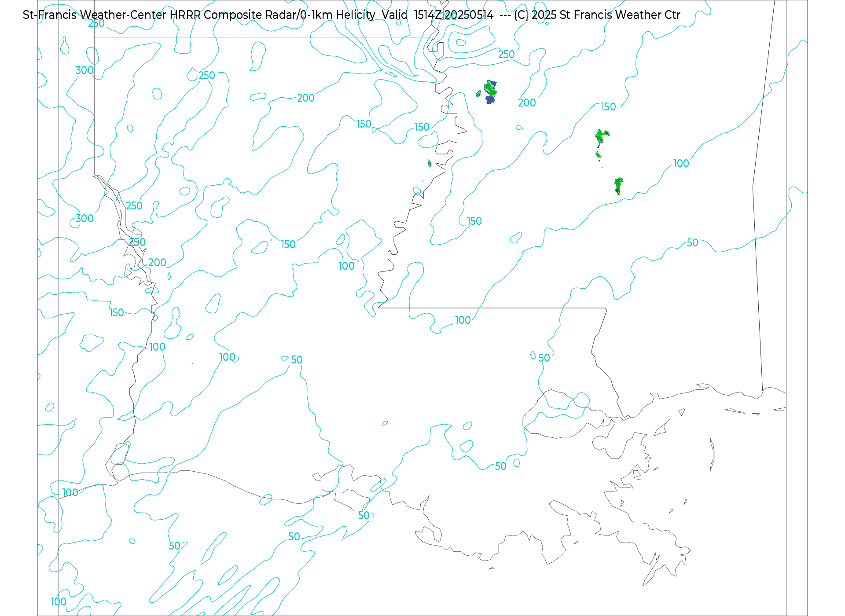
Task: Click the 300 label beside the river's 250 labels
Action: [x=84, y=219]
